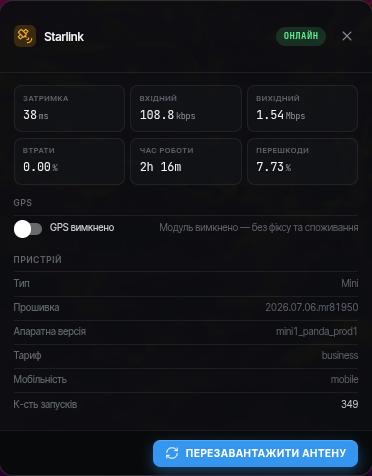Click the К-сть запусків count 349
Image resolution: width=372 pixels, height=476 pixels.
coord(350,404)
